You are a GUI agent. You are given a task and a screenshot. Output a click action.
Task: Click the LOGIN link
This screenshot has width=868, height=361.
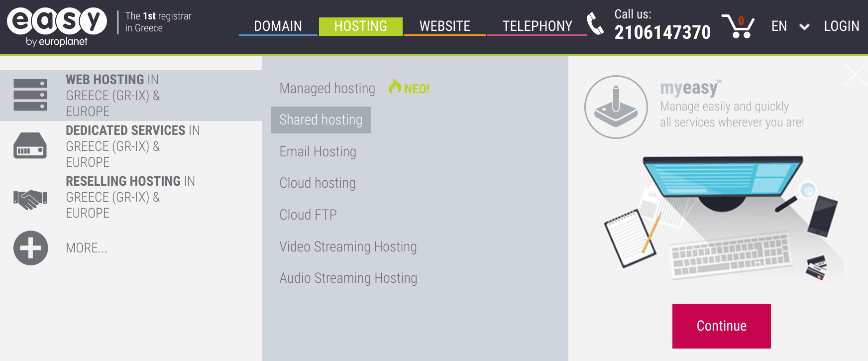pyautogui.click(x=842, y=26)
